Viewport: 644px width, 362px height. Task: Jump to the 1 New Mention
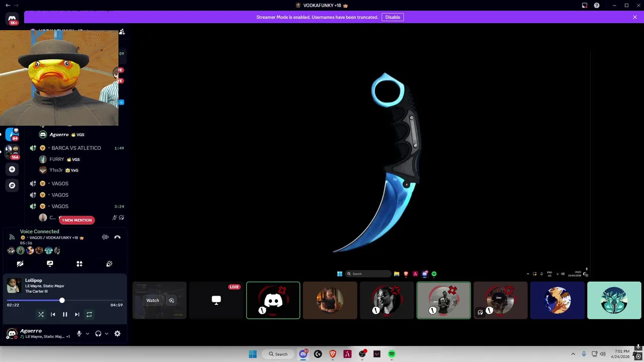(x=77, y=220)
